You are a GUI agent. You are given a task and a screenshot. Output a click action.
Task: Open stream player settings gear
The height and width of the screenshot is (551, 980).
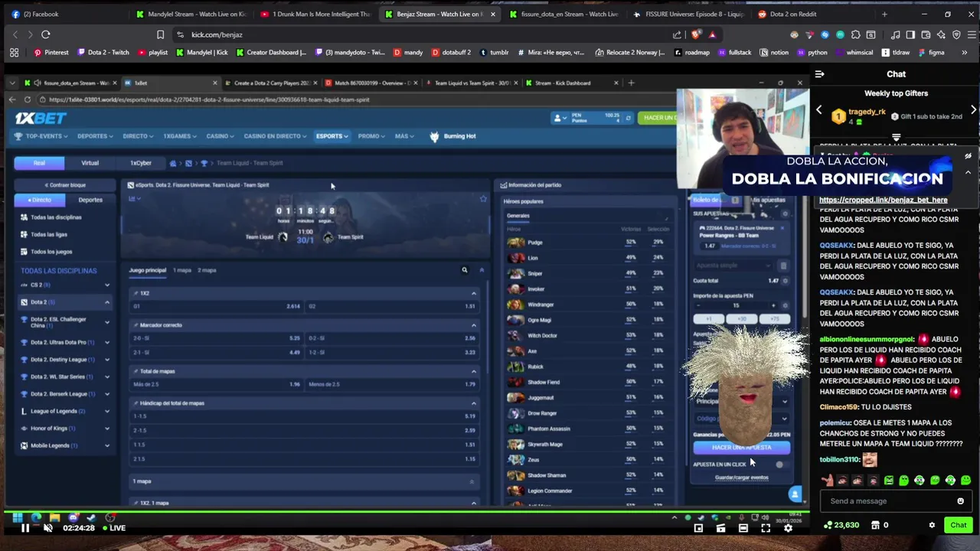788,528
